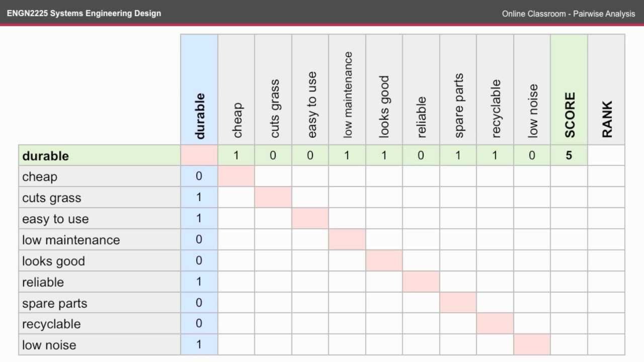Select the "cuts grass" row label

(51, 198)
